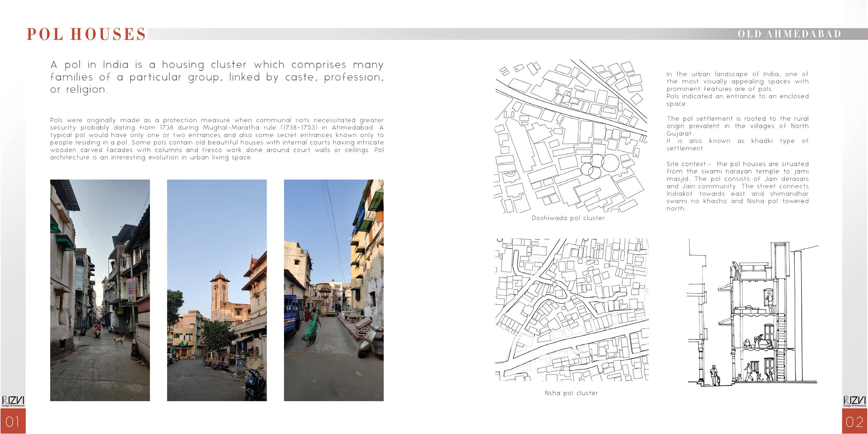
Task: Click the Doshiwada pol cluster caption
Action: 568,218
